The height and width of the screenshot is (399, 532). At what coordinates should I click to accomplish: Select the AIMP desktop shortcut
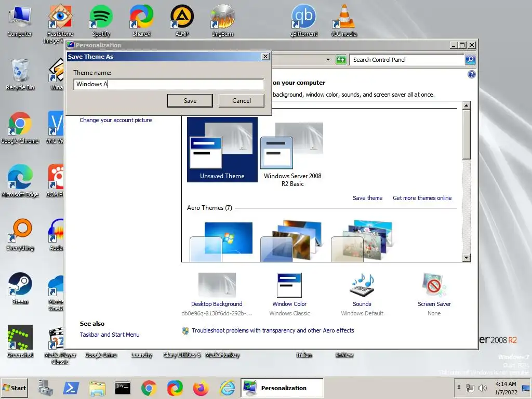pos(182,21)
